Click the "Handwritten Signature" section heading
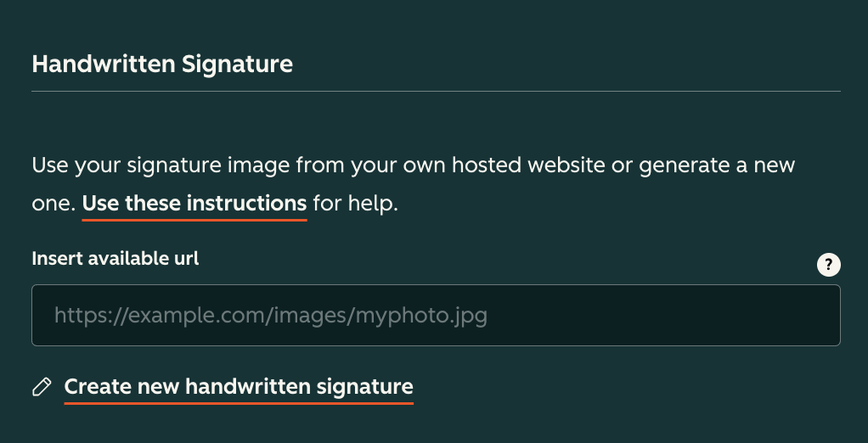 coord(162,64)
